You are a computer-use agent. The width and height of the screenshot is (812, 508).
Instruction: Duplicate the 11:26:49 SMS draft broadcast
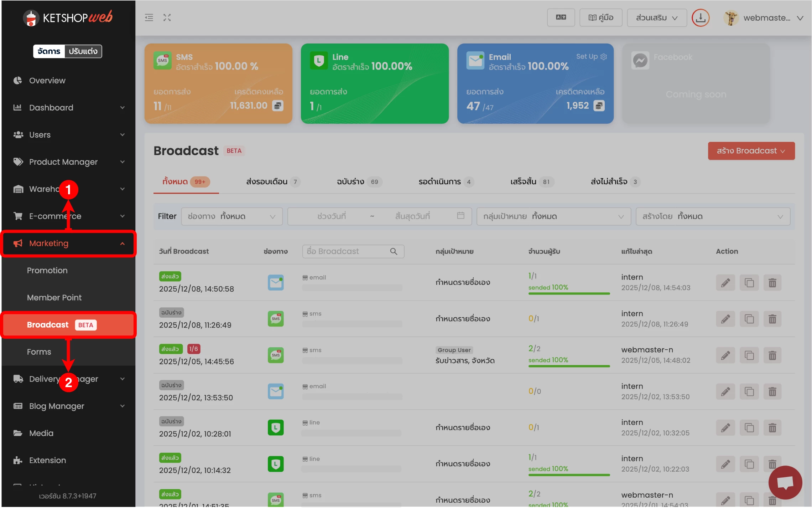pos(749,319)
